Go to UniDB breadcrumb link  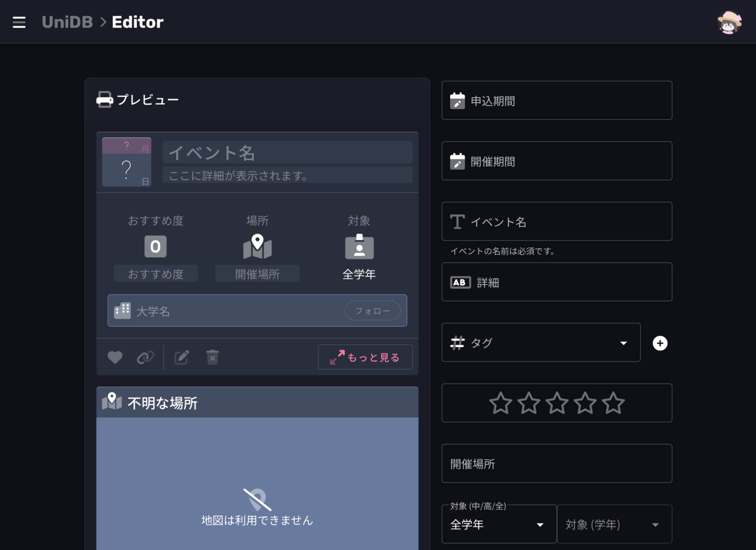pyautogui.click(x=67, y=22)
